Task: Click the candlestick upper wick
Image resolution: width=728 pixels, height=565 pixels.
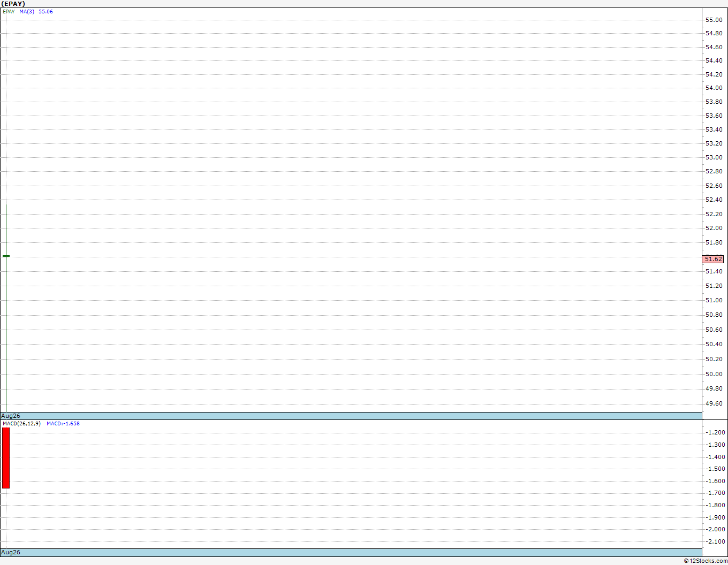Action: [6, 230]
